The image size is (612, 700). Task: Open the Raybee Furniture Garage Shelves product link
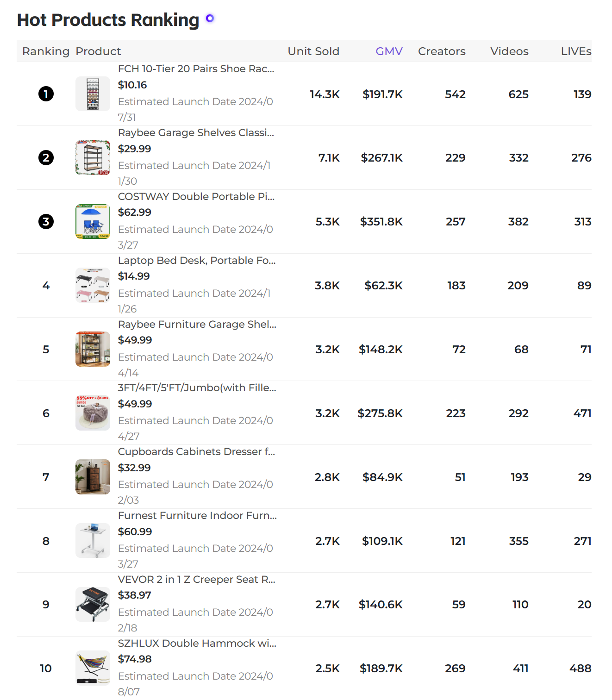click(197, 325)
